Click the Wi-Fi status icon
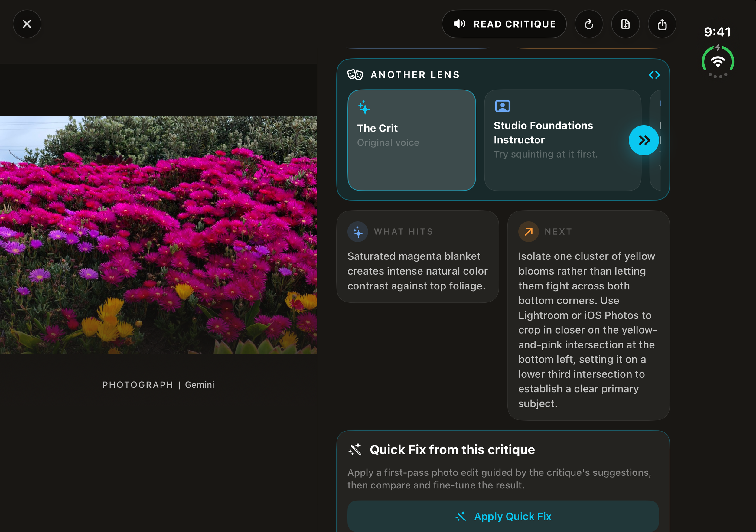The height and width of the screenshot is (532, 756). click(x=718, y=61)
